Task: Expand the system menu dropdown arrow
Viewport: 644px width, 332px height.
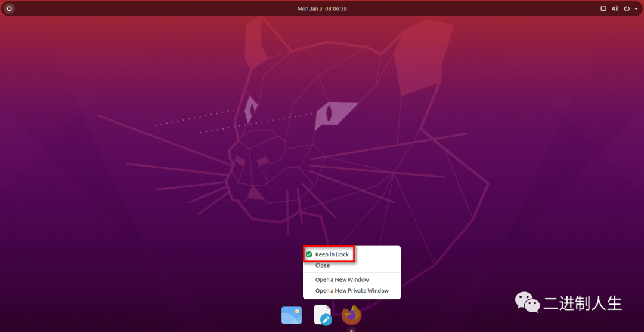Action: click(636, 8)
